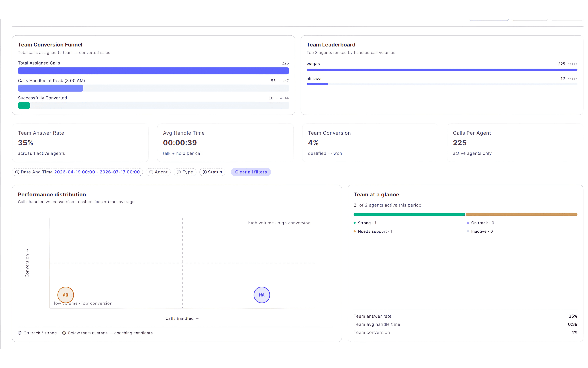
Task: Click the Team Conversion Funnel heading
Action: [x=50, y=45]
